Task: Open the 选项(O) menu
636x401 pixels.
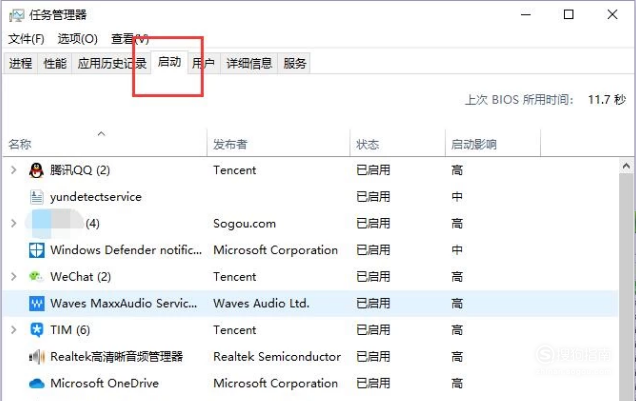Action: pyautogui.click(x=77, y=39)
